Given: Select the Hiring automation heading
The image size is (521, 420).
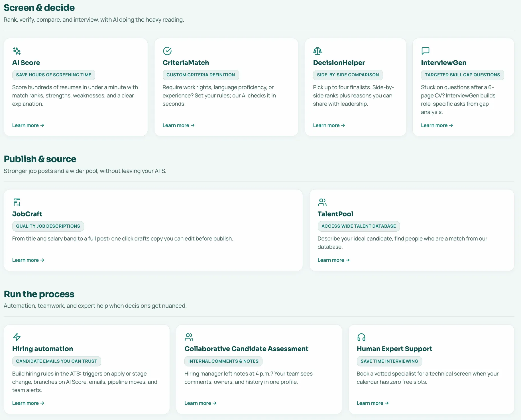Looking at the screenshot, I should coord(43,349).
